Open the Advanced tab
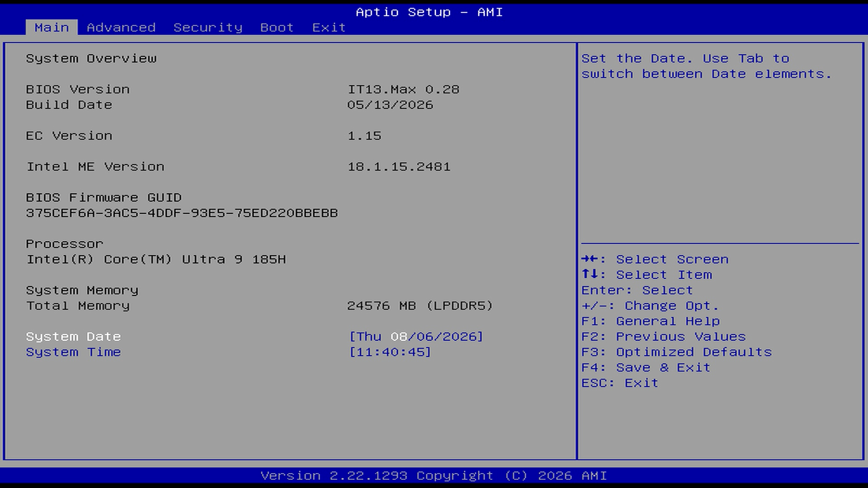Image resolution: width=868 pixels, height=488 pixels. pyautogui.click(x=121, y=28)
